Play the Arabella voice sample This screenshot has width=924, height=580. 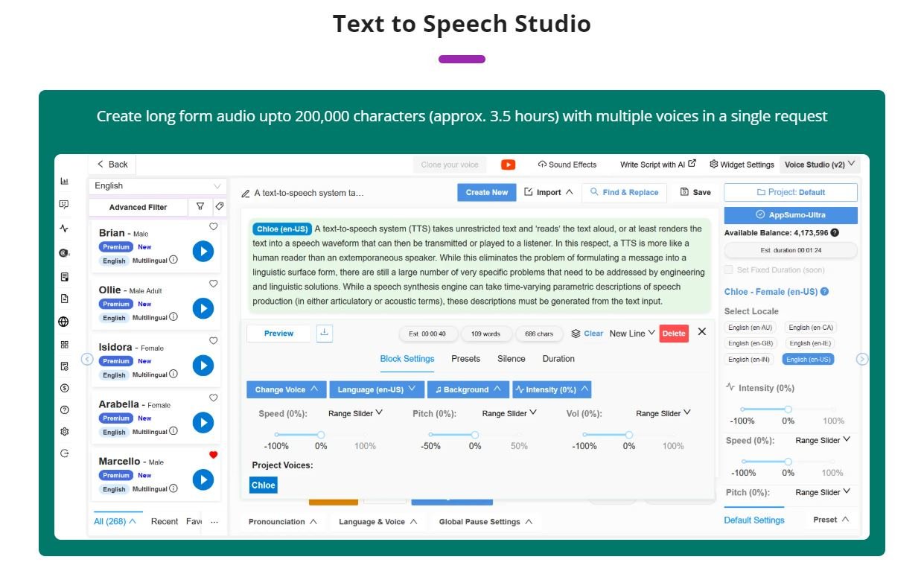point(203,423)
